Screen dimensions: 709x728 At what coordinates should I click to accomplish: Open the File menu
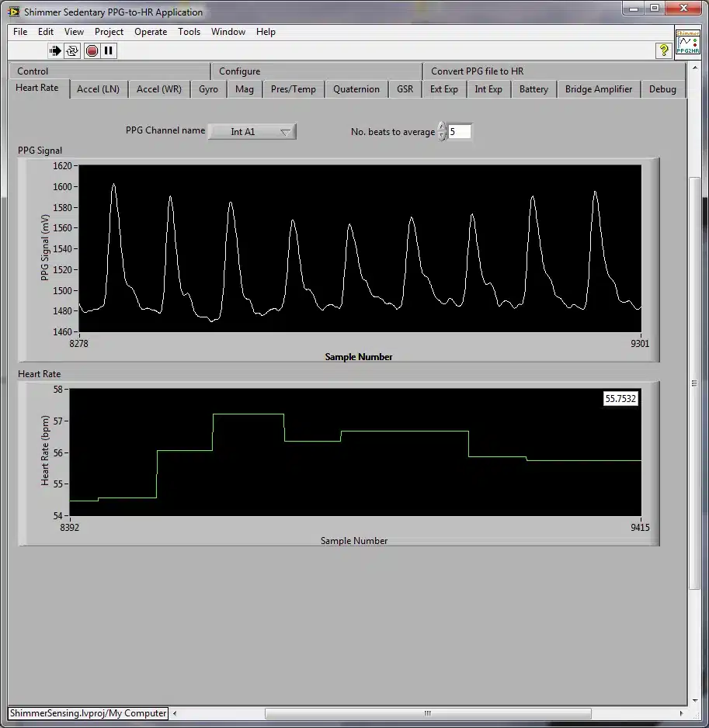pyautogui.click(x=20, y=32)
